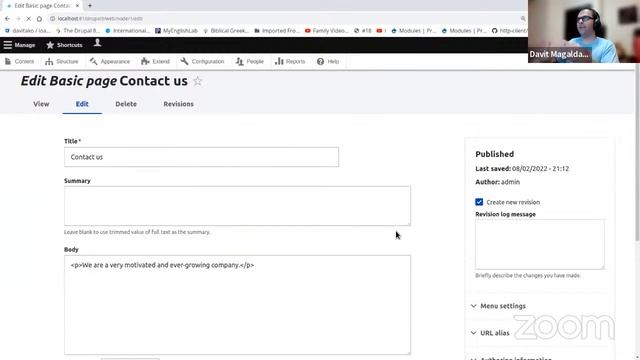Viewport: 640px width, 360px height.
Task: Click the zoom magnifier icon in address bar
Action: [x=523, y=18]
